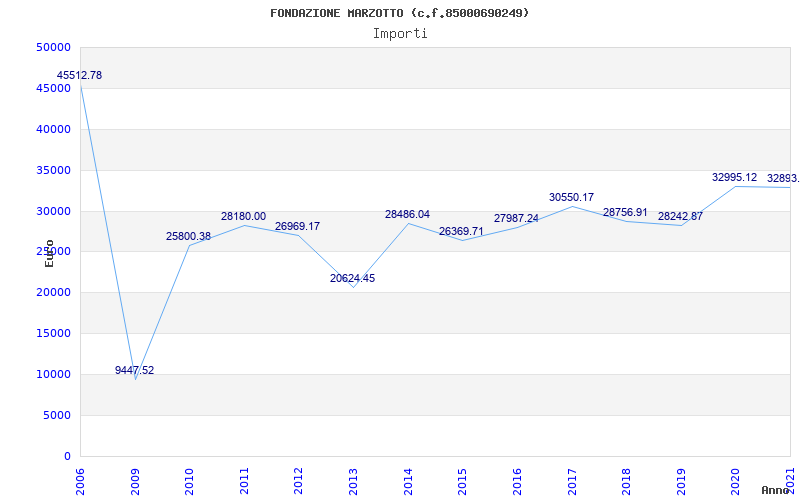Select the x-axis year 2011
Viewport: 800px width, 500px height.
(244, 481)
